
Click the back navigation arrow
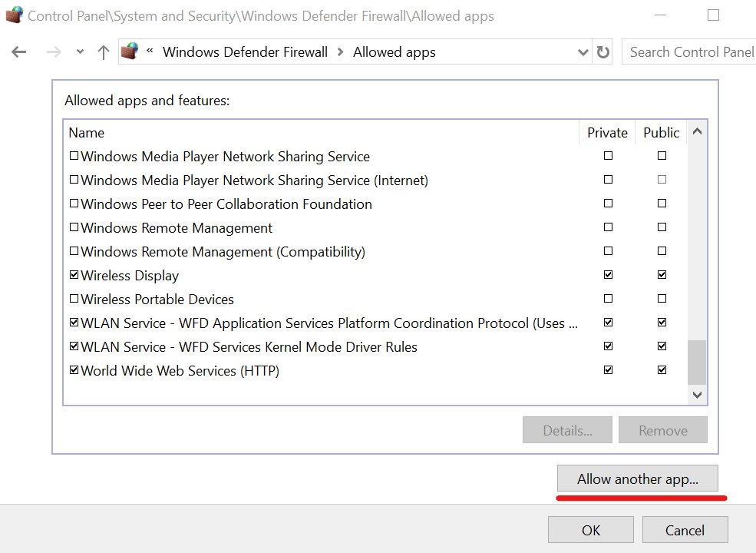click(x=18, y=51)
